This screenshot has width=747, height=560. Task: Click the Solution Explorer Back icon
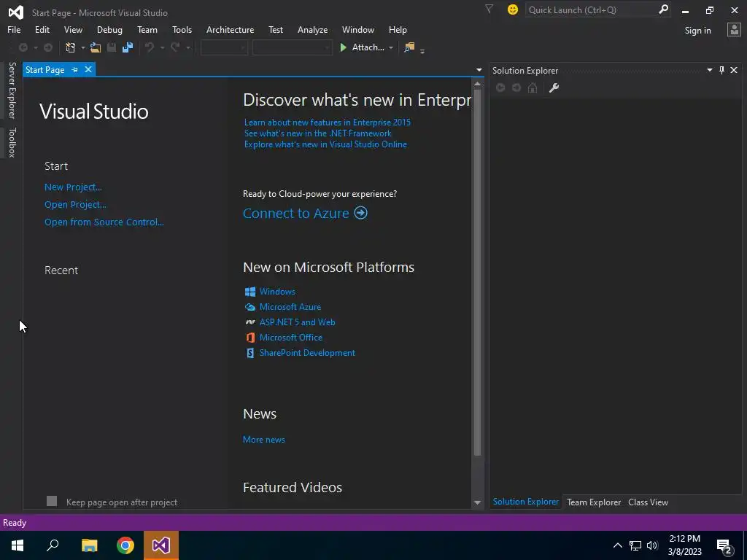(x=500, y=87)
